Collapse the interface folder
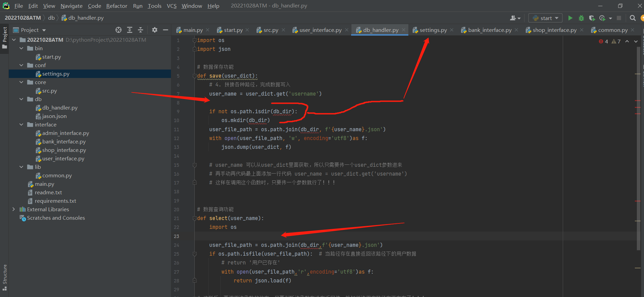644x297 pixels. point(21,125)
